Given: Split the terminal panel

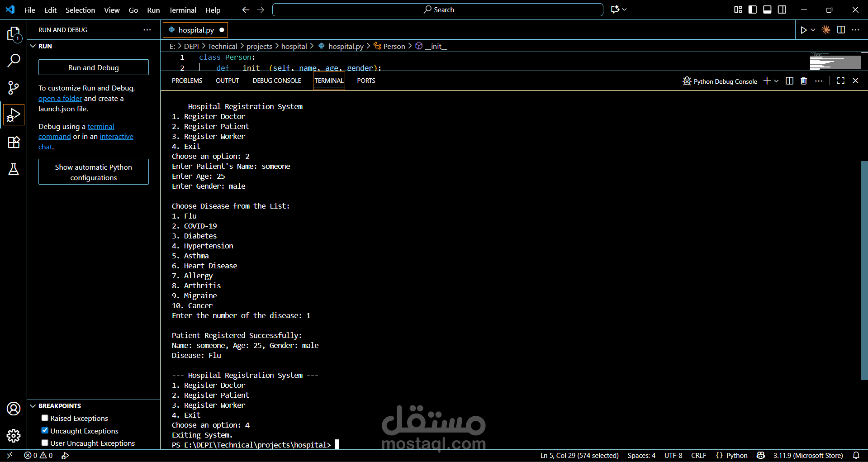Looking at the screenshot, I should [789, 81].
